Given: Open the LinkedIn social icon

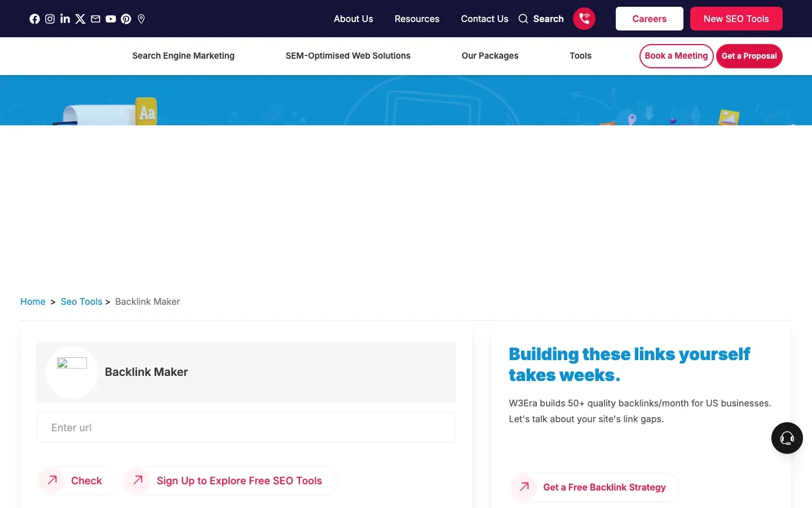Looking at the screenshot, I should (x=65, y=19).
